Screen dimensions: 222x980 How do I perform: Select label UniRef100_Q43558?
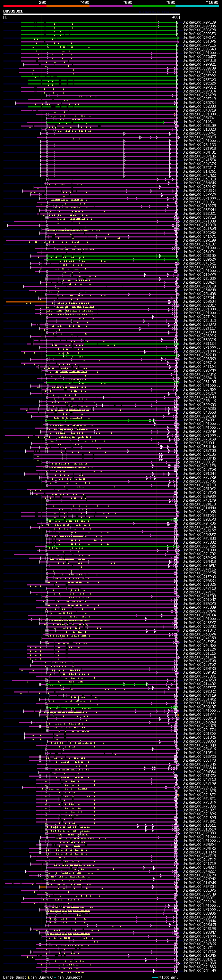pyautogui.click(x=199, y=412)
